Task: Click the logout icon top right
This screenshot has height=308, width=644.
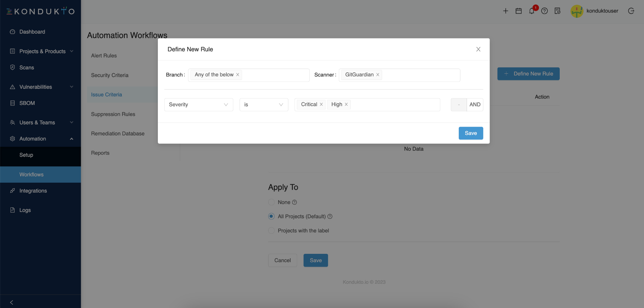Action: tap(631, 11)
